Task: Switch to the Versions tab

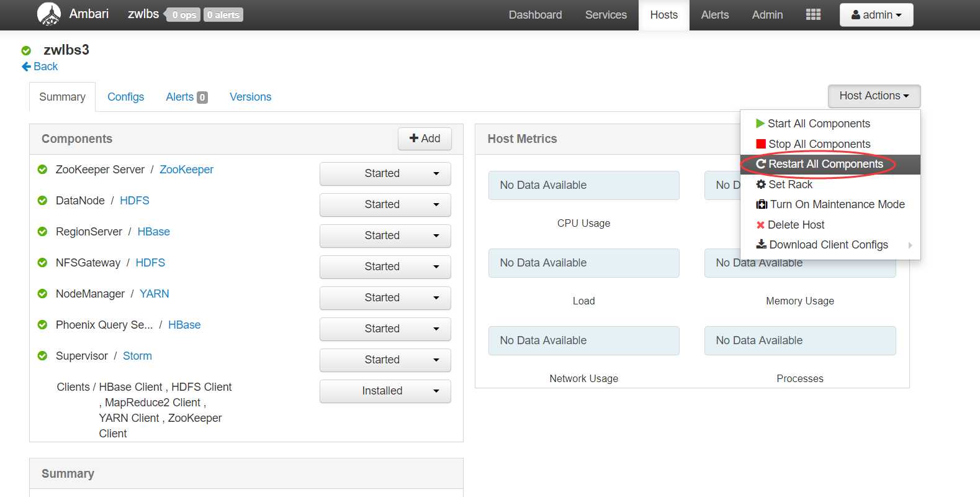Action: pos(250,97)
